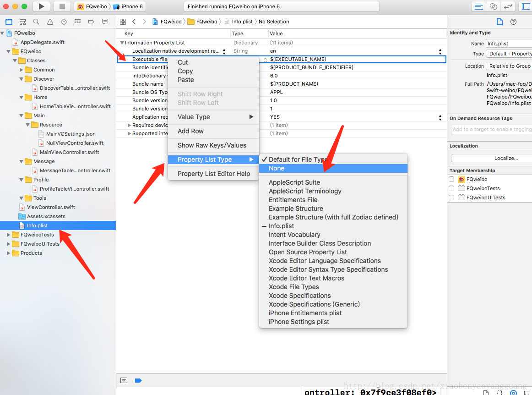Open the Issue navigator warning icon
Screen dimensions: 532x395
coord(50,22)
